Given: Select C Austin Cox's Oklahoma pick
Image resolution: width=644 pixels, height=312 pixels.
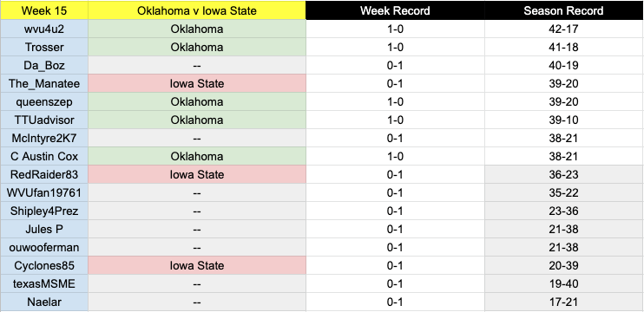Looking at the screenshot, I should coord(197,156).
